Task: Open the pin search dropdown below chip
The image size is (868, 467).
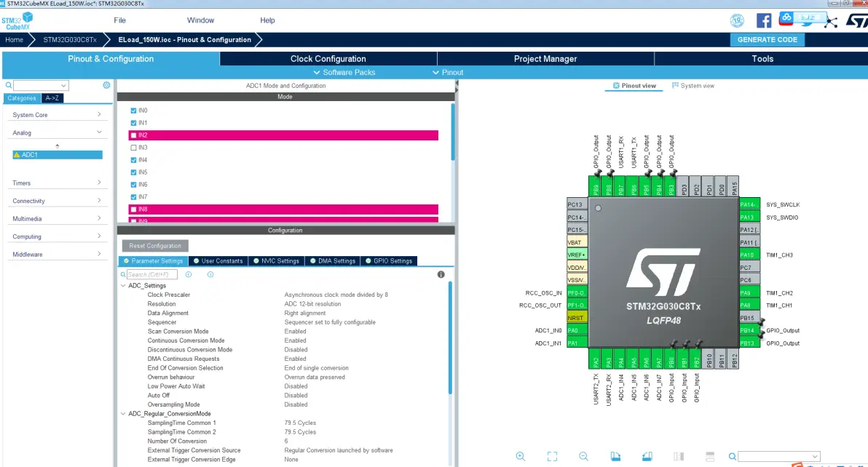Action: (778, 457)
